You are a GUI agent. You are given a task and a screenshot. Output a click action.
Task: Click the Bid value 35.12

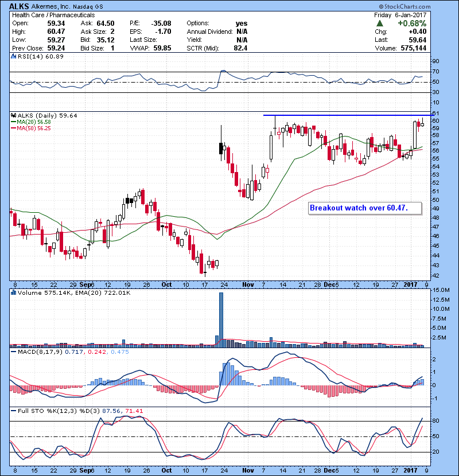point(106,40)
